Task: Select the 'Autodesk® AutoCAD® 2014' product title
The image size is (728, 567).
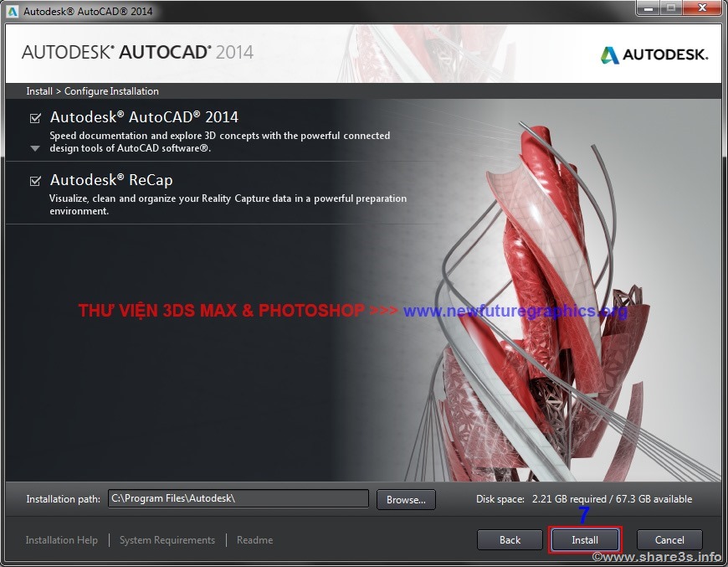Action: click(144, 117)
